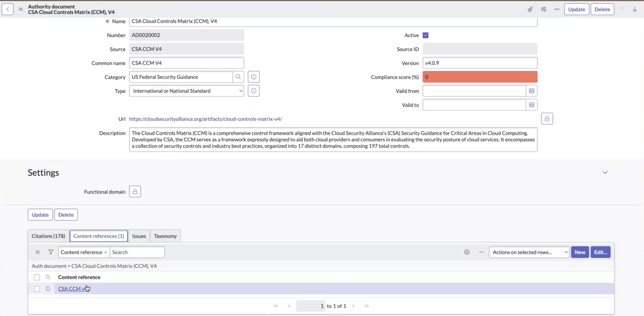Click the Common name field
This screenshot has width=644, height=316.
[187, 63]
